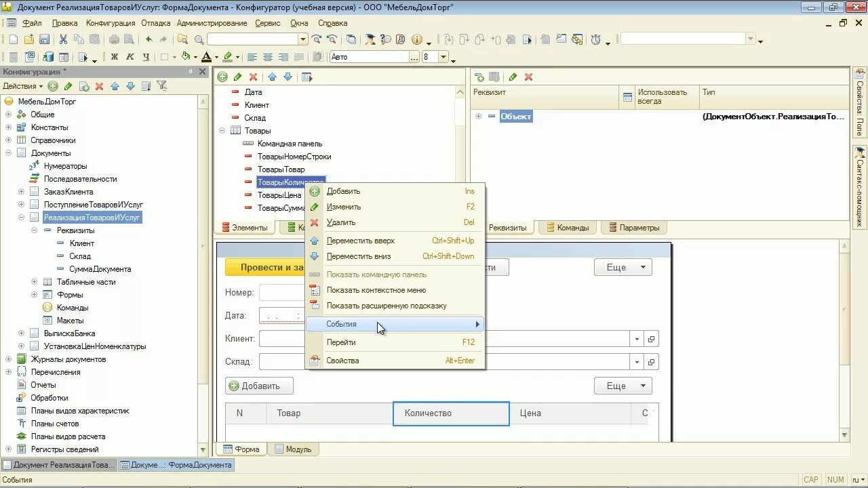
Task: Click green pencil edit icon in Реквизит panel
Action: pos(513,77)
